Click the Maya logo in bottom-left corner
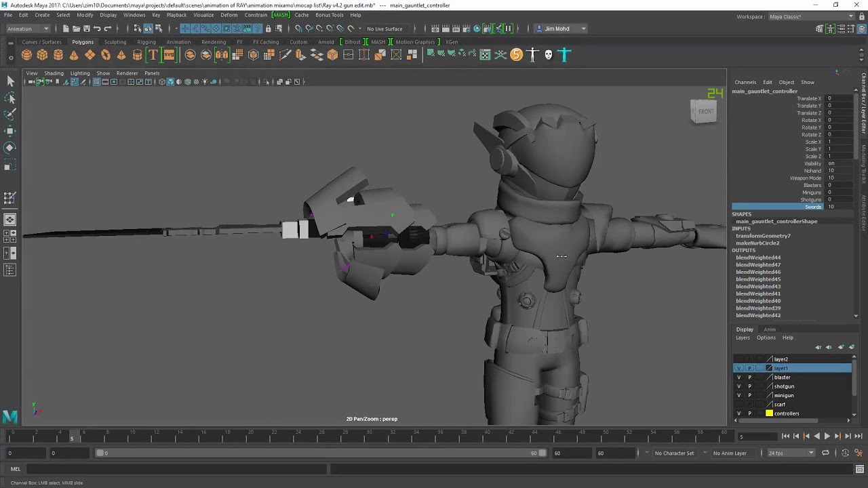This screenshot has height=488, width=868. [10, 416]
